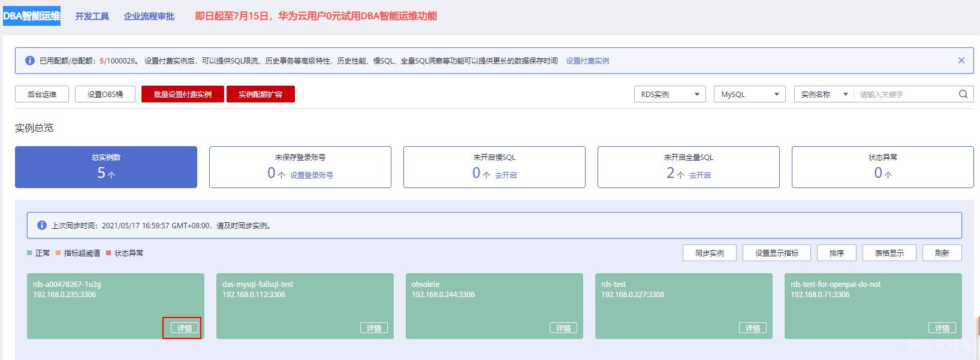Open the 设置付费实例 link in the notice
The width and height of the screenshot is (980, 360).
[587, 60]
